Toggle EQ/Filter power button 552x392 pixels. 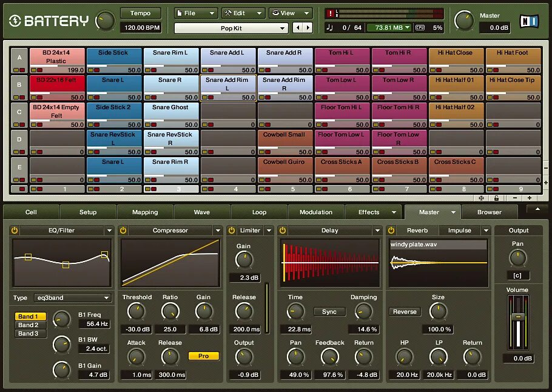(x=15, y=231)
